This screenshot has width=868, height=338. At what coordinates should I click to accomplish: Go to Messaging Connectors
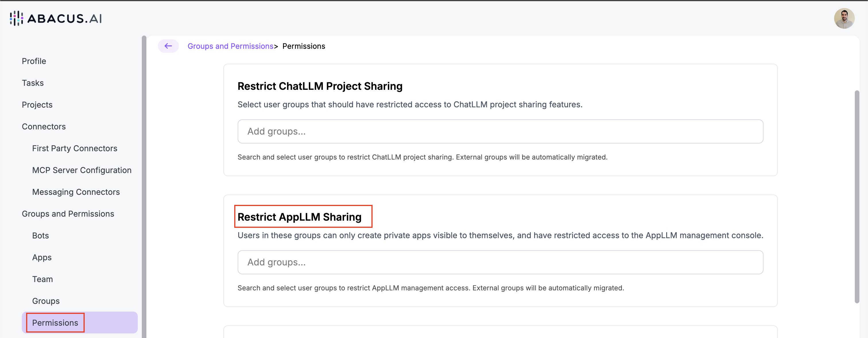pyautogui.click(x=76, y=192)
